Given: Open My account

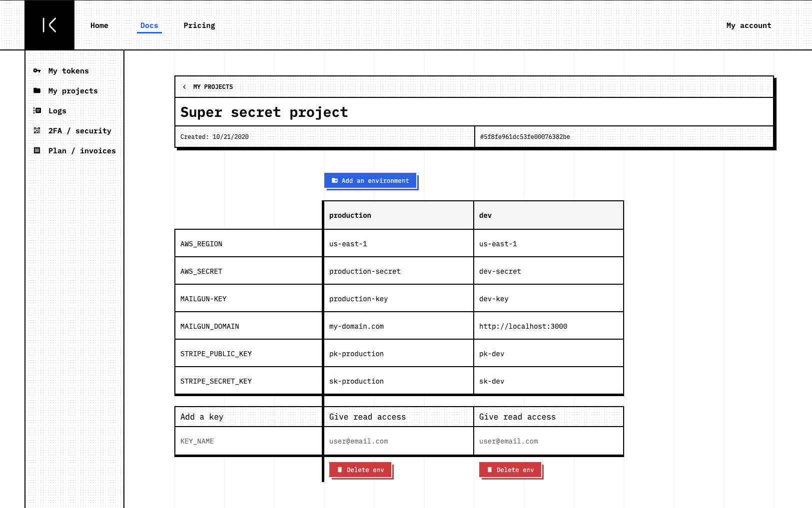Looking at the screenshot, I should [749, 25].
